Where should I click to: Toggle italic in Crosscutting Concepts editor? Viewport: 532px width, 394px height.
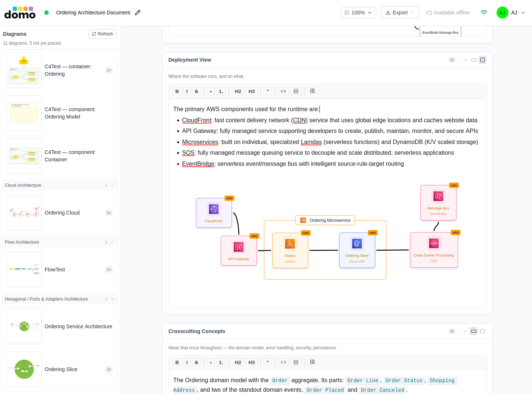coord(187,362)
